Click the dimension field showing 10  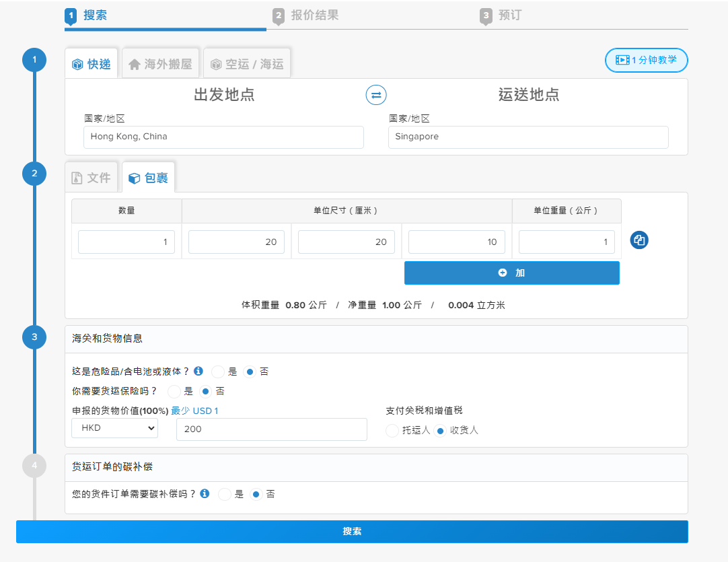(x=456, y=242)
